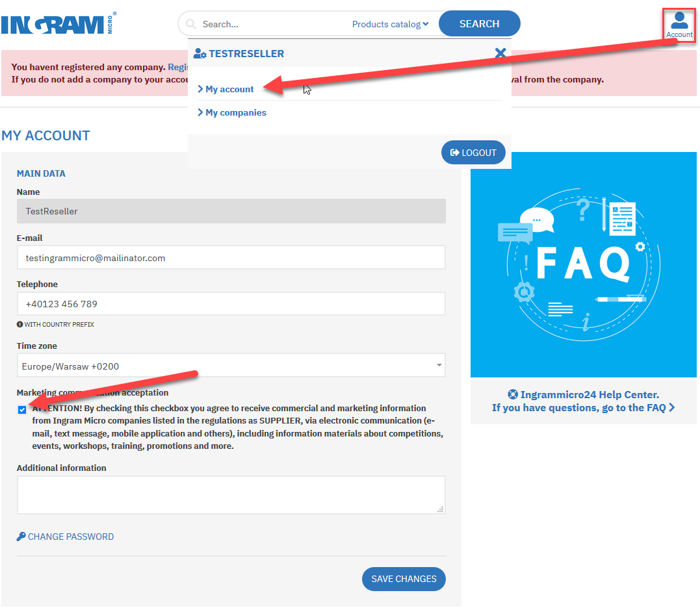This screenshot has width=700, height=608.
Task: Click the LOGOUT button
Action: (x=473, y=153)
